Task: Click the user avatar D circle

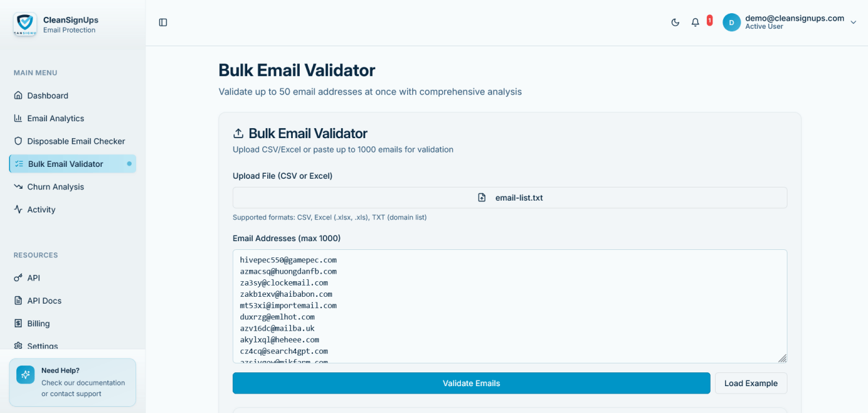Action: click(731, 22)
